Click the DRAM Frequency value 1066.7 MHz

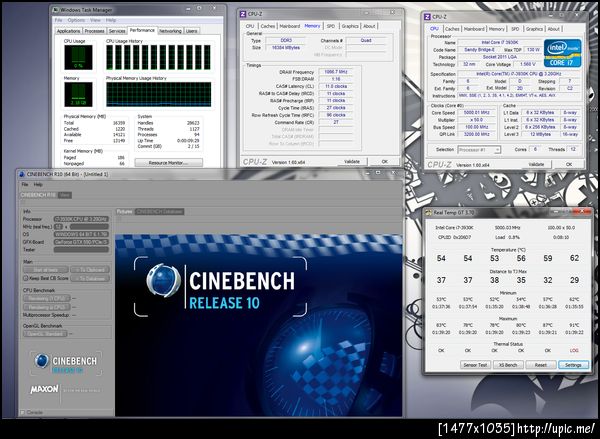[x=335, y=72]
